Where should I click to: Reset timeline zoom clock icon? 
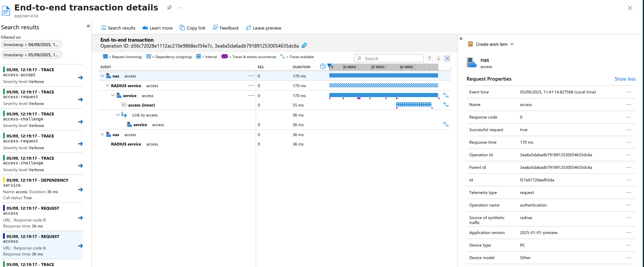(x=323, y=67)
